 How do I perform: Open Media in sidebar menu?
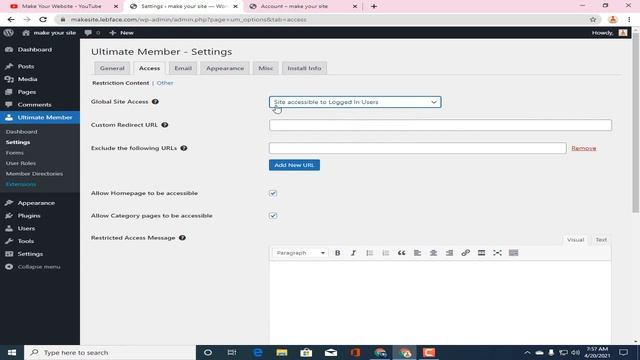click(27, 79)
